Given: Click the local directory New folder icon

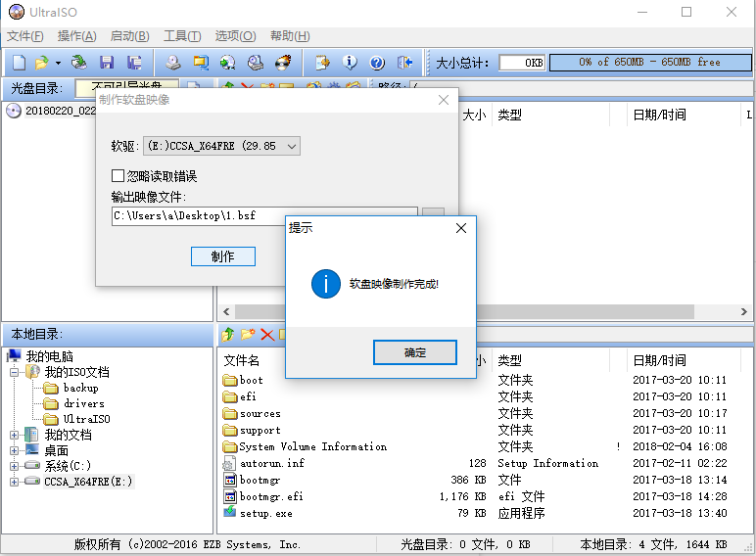Looking at the screenshot, I should [248, 335].
